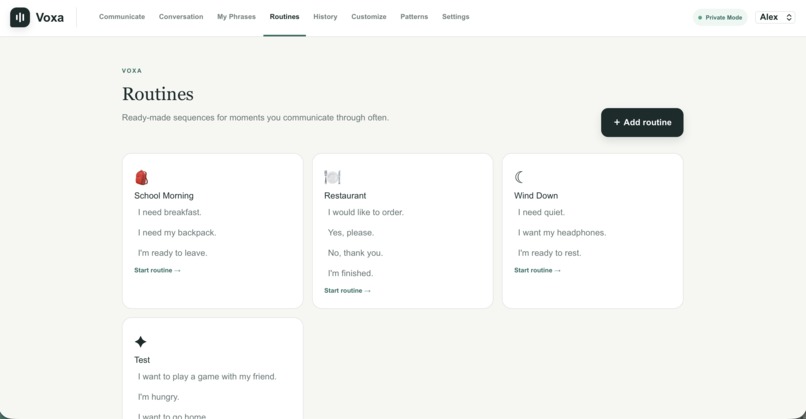Switch to the Customize tab
Viewport: 806px width, 419px height.
(369, 17)
